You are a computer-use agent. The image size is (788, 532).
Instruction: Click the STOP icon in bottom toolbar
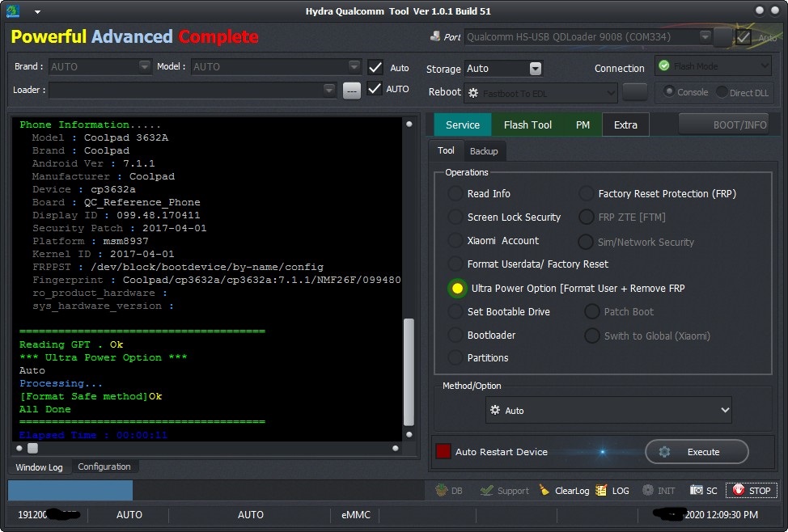739,490
